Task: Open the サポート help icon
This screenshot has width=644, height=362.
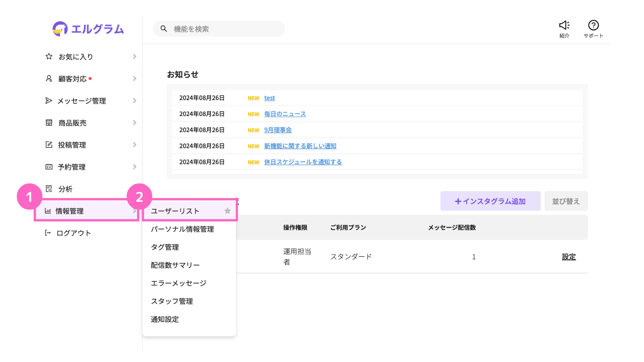Action: pos(593,25)
